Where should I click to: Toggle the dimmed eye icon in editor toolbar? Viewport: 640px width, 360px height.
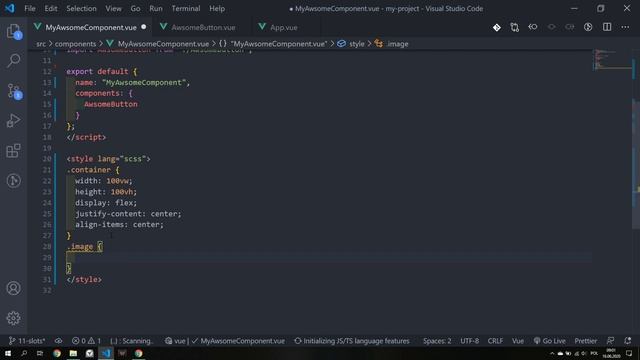pyautogui.click(x=551, y=27)
